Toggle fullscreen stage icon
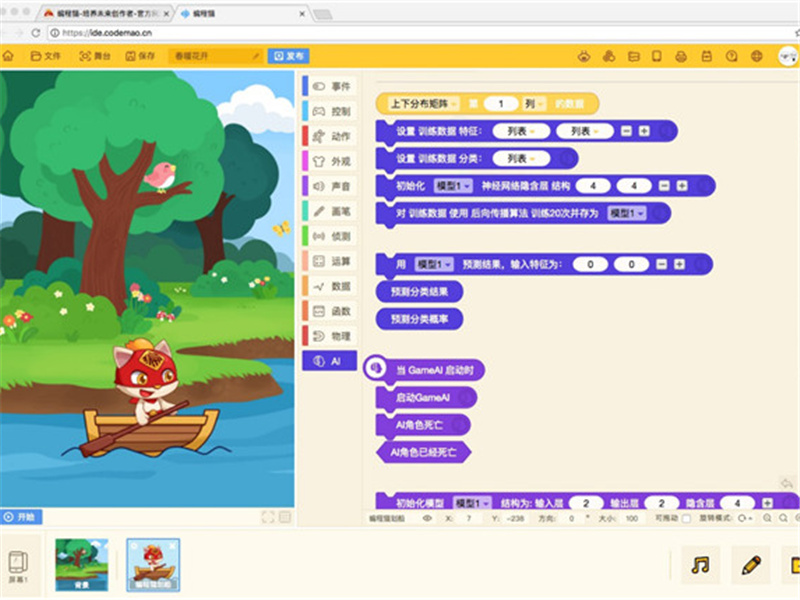The height and width of the screenshot is (600, 800). tap(268, 517)
